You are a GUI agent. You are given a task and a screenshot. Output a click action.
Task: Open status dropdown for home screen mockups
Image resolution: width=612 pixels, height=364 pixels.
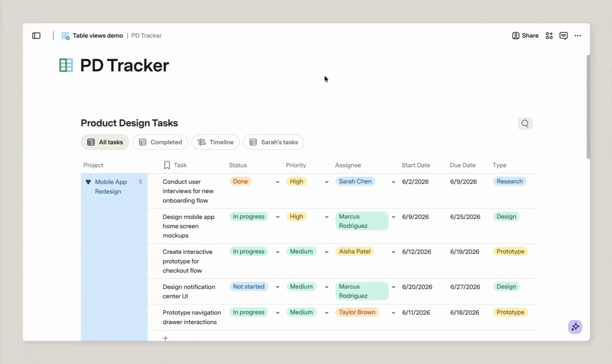278,217
